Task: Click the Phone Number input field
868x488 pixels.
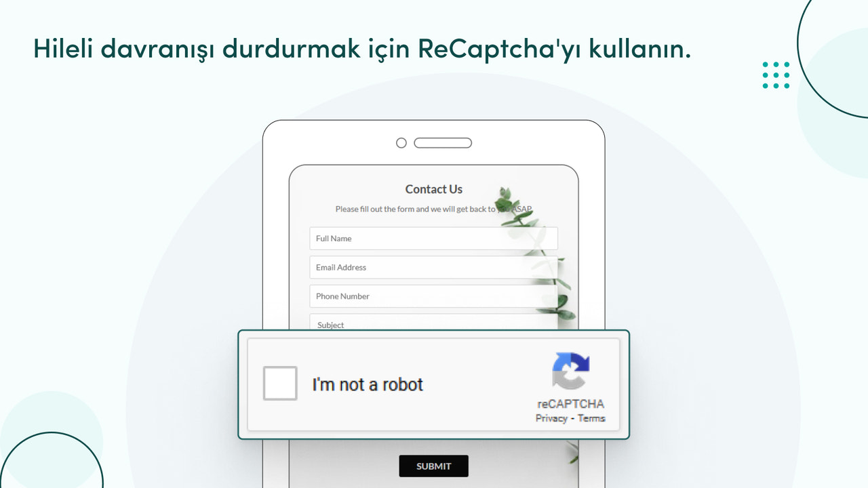Action: pyautogui.click(x=433, y=296)
